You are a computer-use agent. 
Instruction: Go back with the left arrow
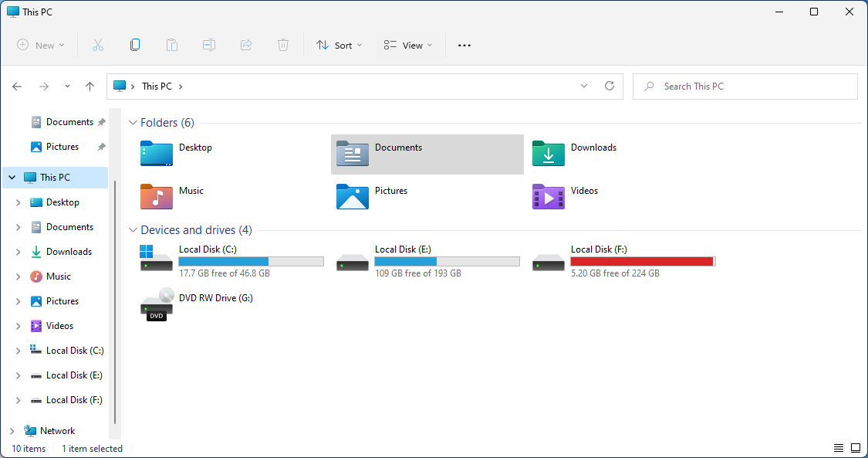point(17,87)
